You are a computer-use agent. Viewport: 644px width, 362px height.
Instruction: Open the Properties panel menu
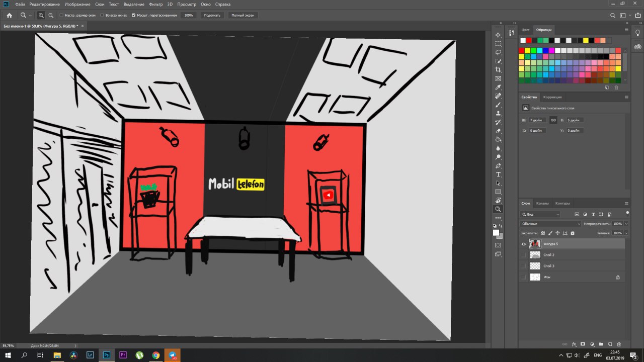click(x=626, y=97)
